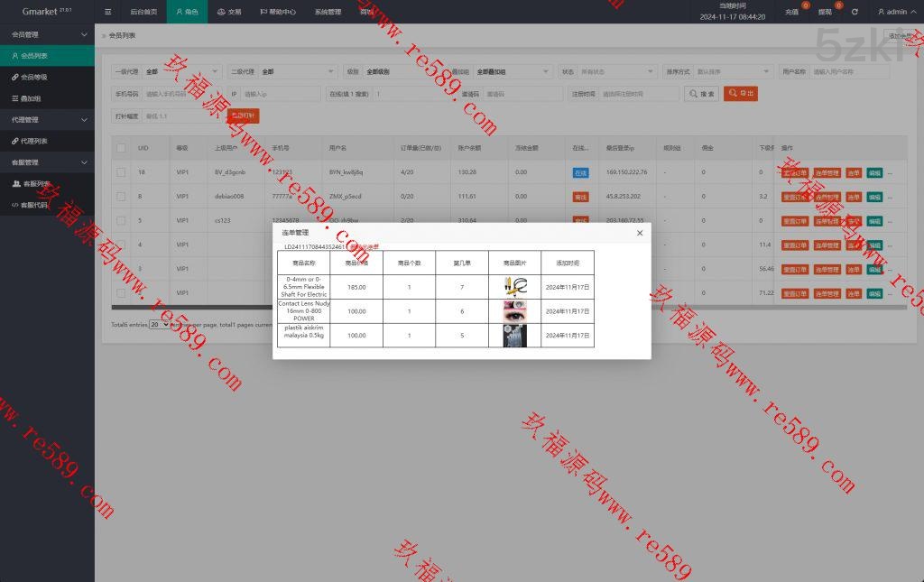Open 客服代码 in the sidebar
The width and height of the screenshot is (924, 582).
click(x=36, y=205)
